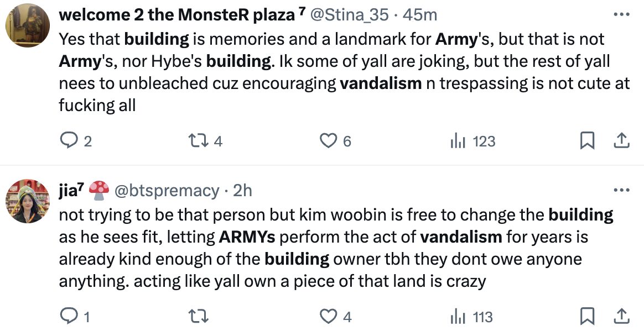644x336 pixels.
Task: Reply to Stina_35's tweet
Action: (67, 141)
